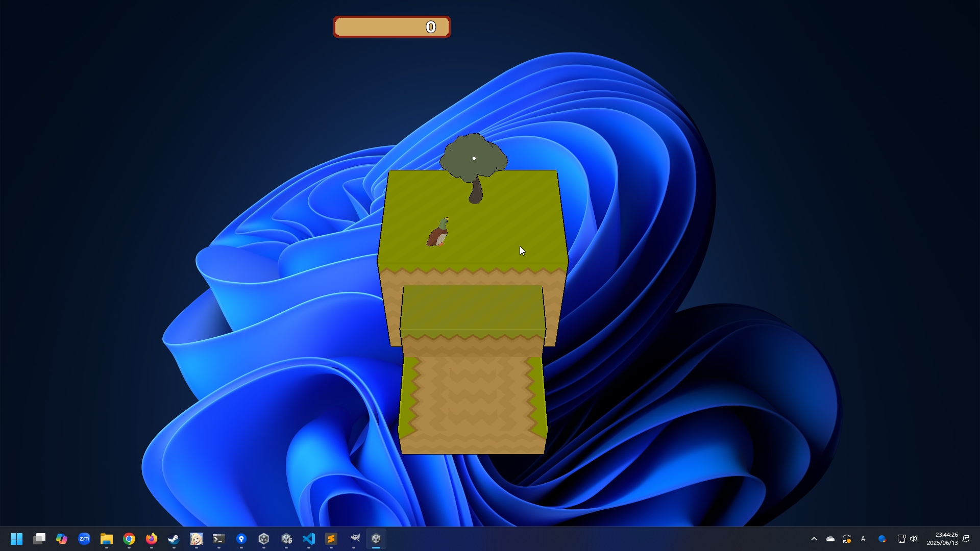Open Task View from the taskbar
Viewport: 980px width, 551px height.
(x=39, y=539)
